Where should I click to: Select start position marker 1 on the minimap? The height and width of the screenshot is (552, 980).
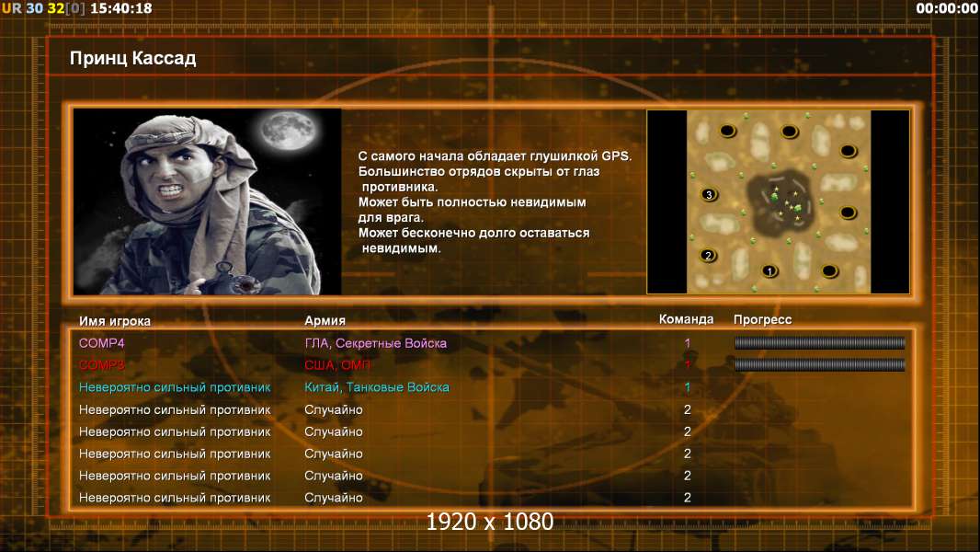pyautogui.click(x=770, y=270)
